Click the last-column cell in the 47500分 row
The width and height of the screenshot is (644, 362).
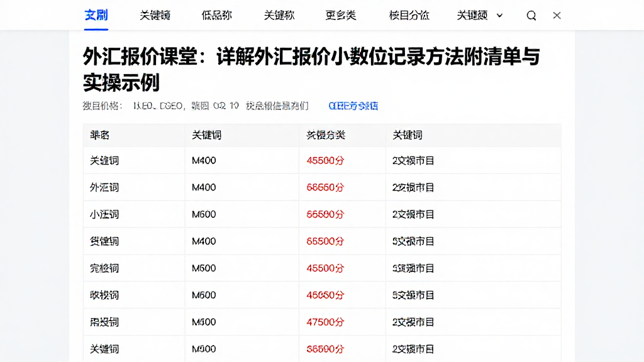(413, 322)
